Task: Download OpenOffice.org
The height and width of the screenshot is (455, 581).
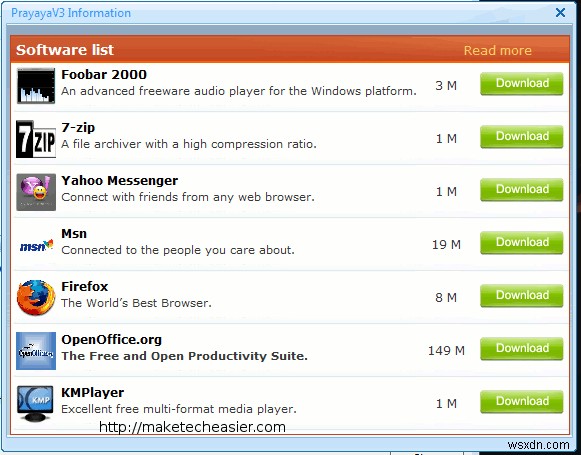Action: pyautogui.click(x=522, y=348)
